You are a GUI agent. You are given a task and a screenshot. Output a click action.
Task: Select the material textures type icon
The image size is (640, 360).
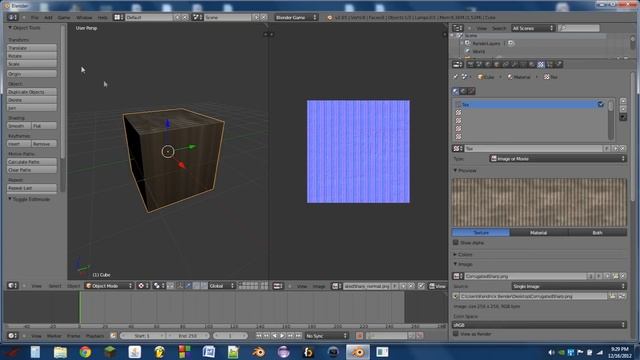point(456,91)
